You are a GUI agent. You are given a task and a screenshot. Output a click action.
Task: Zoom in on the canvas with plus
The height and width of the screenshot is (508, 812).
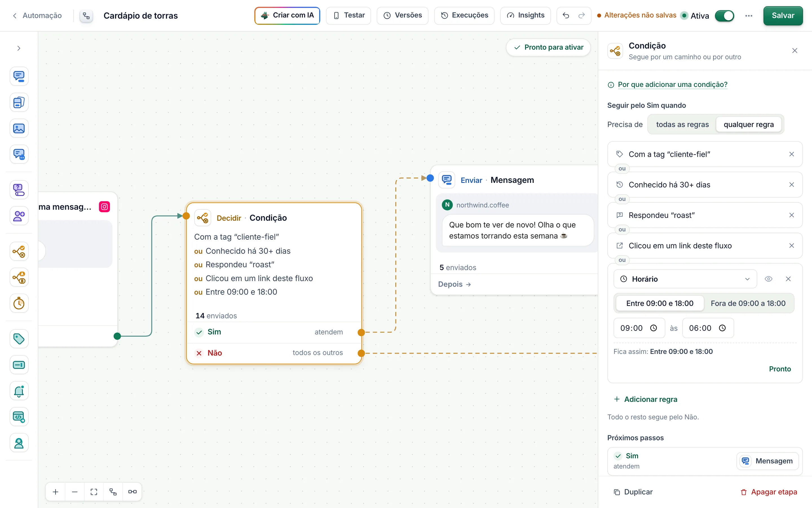[56, 492]
